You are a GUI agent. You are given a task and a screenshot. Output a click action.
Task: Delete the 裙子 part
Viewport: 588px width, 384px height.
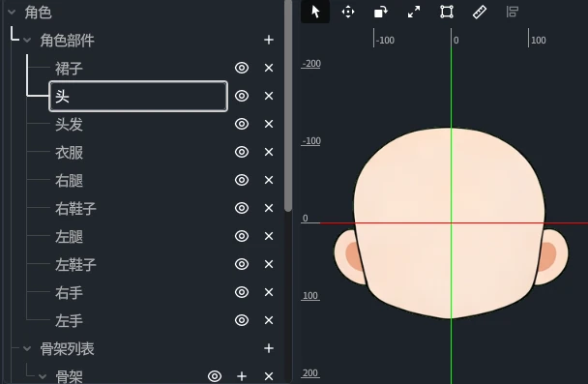tap(269, 68)
